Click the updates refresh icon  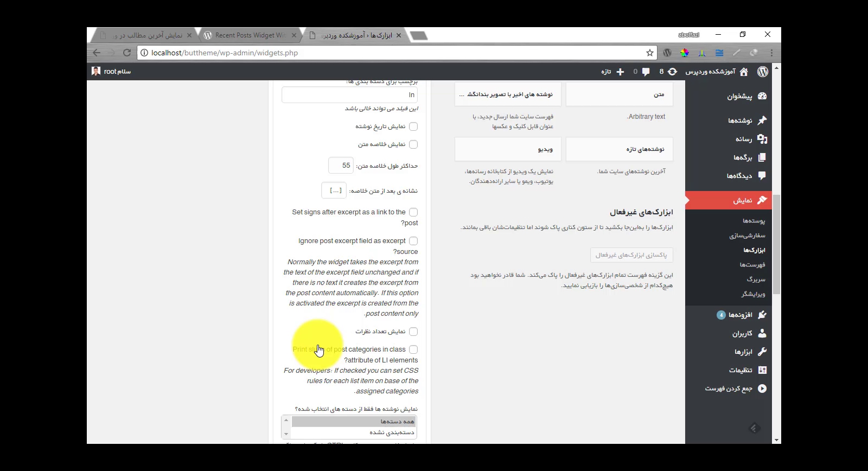point(672,72)
